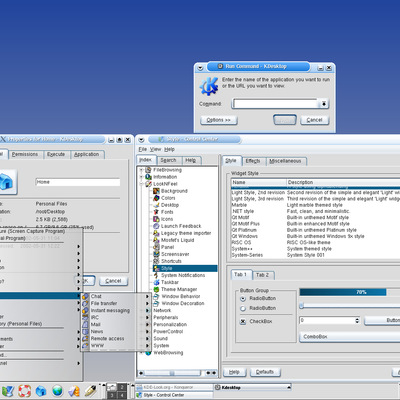Switch to virtual desktop 2 in pager
The width and height of the screenshot is (400, 400).
pyautogui.click(x=122, y=387)
